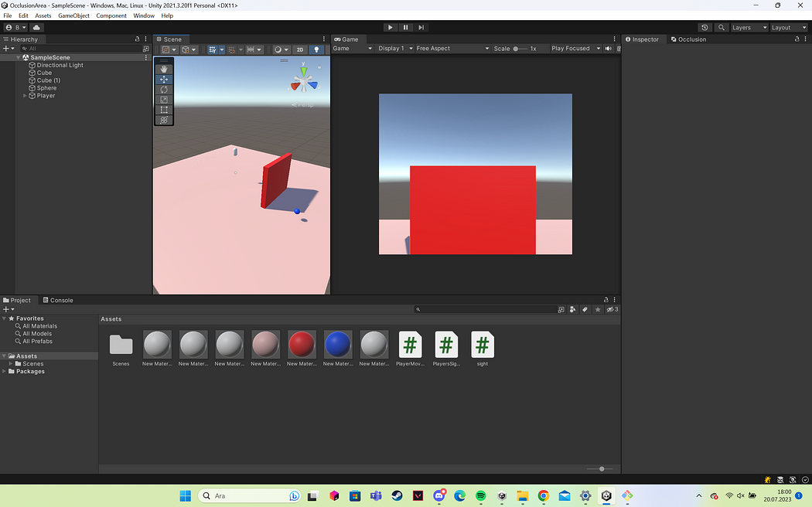Toggle Scene view lighting with the lightbulb

tap(317, 48)
